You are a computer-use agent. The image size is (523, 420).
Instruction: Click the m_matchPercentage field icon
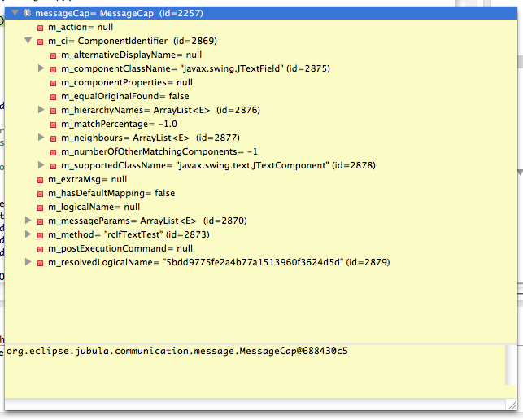coord(53,125)
